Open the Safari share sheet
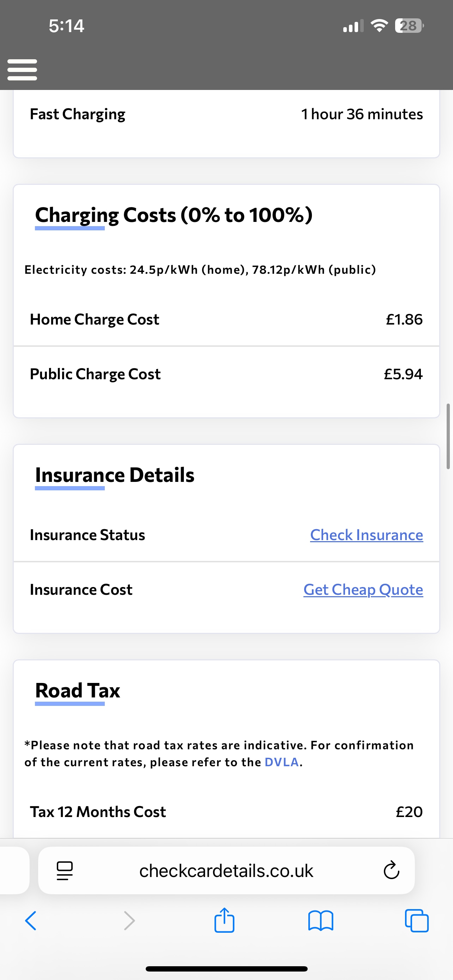Viewport: 453px width, 980px height. (224, 920)
